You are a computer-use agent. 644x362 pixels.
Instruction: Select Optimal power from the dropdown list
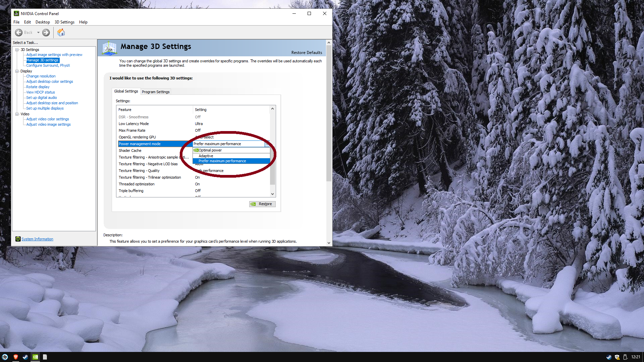coord(210,150)
